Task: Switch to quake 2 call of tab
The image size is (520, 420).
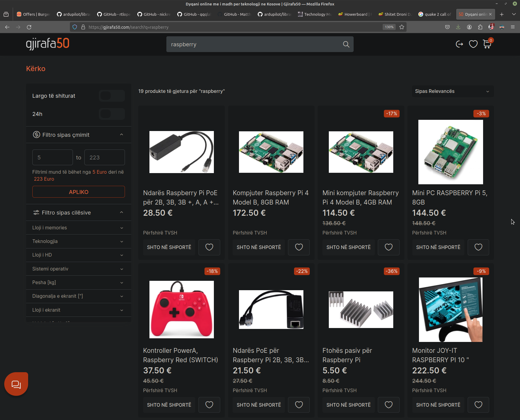Action: pos(435,14)
